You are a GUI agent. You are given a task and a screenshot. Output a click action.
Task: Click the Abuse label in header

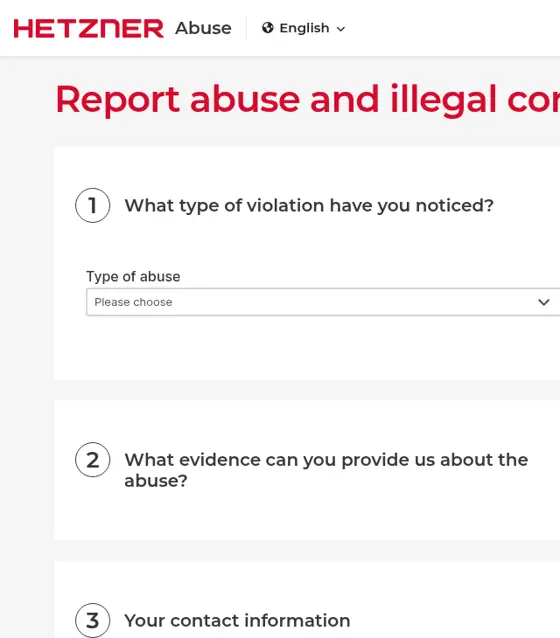pyautogui.click(x=203, y=28)
